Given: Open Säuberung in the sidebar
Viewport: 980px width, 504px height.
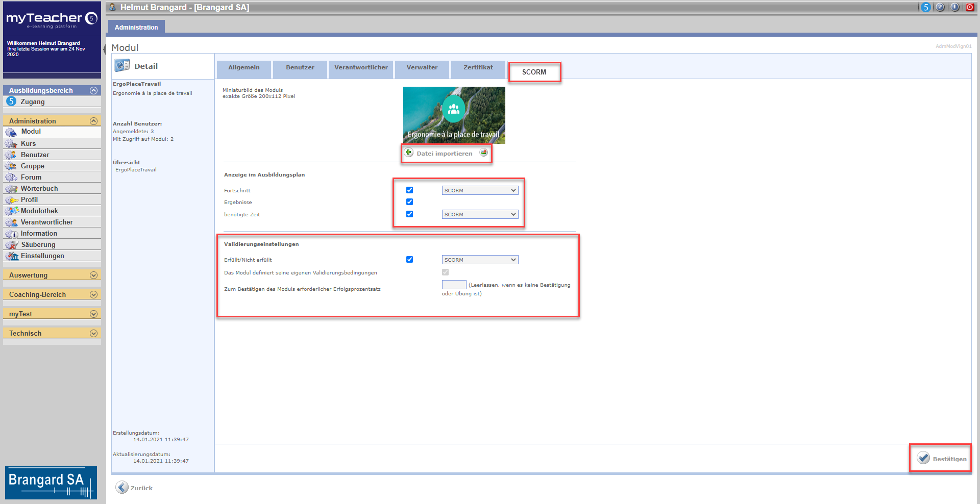Looking at the screenshot, I should click(x=38, y=244).
